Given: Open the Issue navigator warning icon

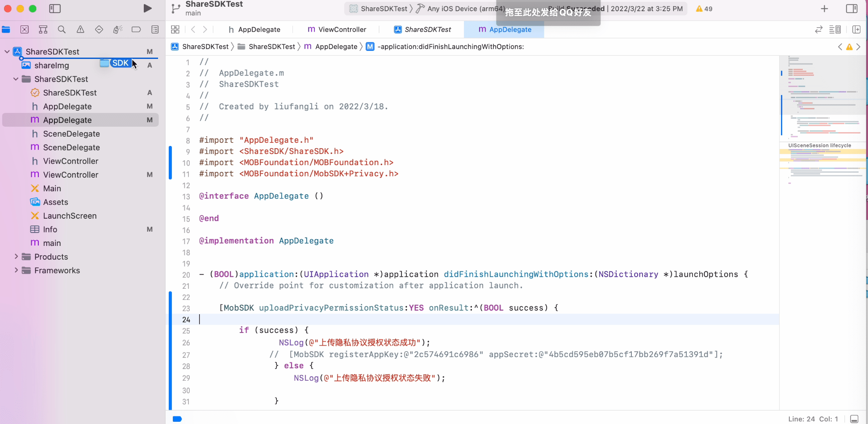Looking at the screenshot, I should pos(80,29).
